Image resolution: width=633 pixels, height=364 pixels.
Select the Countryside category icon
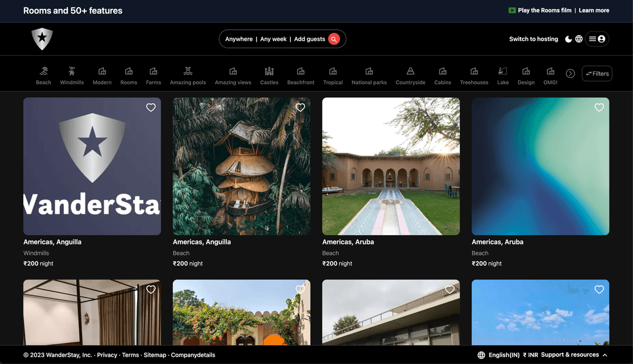click(x=410, y=72)
